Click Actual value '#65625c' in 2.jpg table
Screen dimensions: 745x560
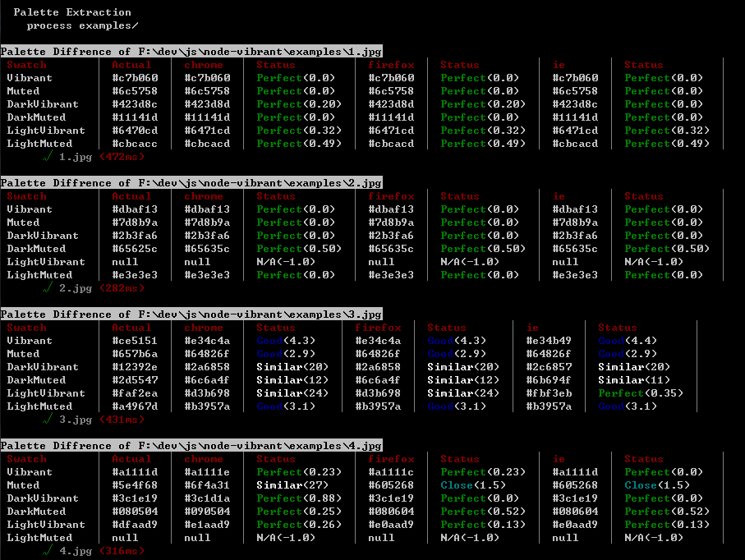[135, 249]
